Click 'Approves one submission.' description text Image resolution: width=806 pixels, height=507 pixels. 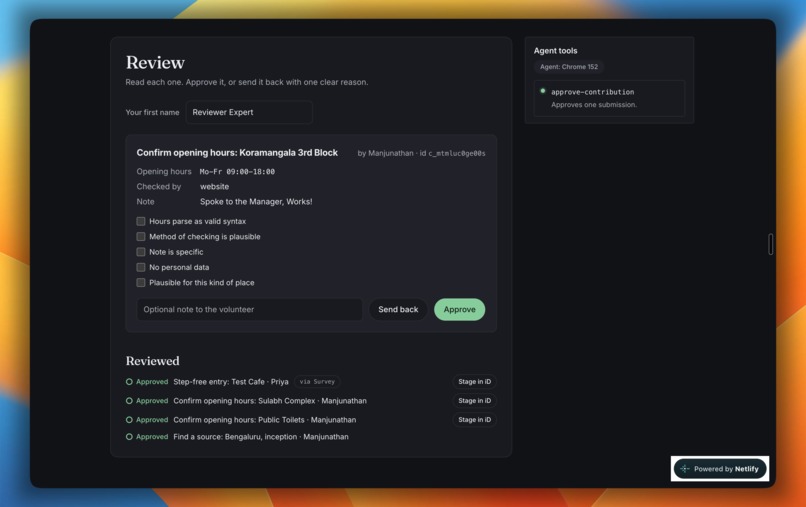click(594, 105)
